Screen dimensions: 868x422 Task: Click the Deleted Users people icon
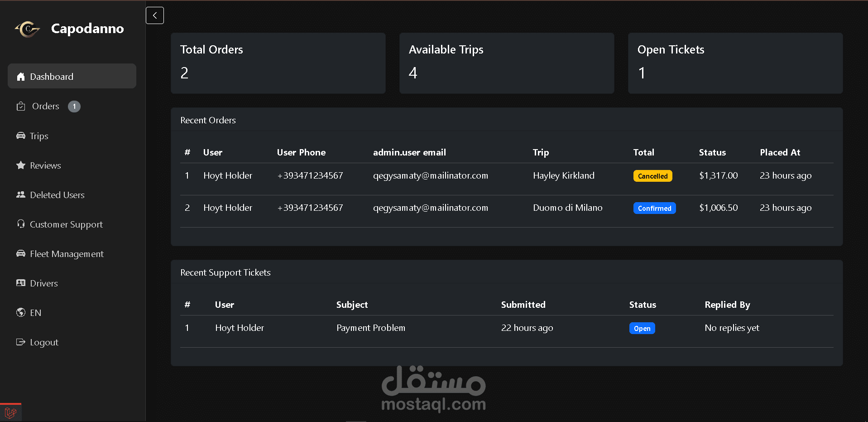pyautogui.click(x=21, y=195)
